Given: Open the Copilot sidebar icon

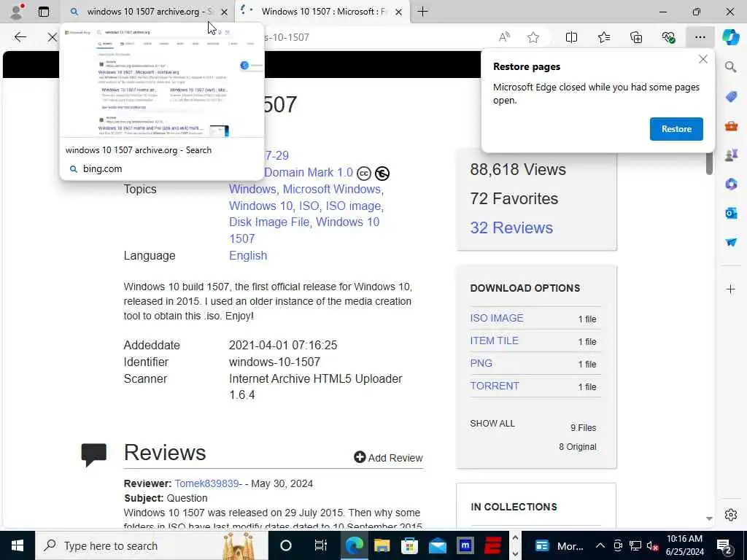Looking at the screenshot, I should pos(730,37).
